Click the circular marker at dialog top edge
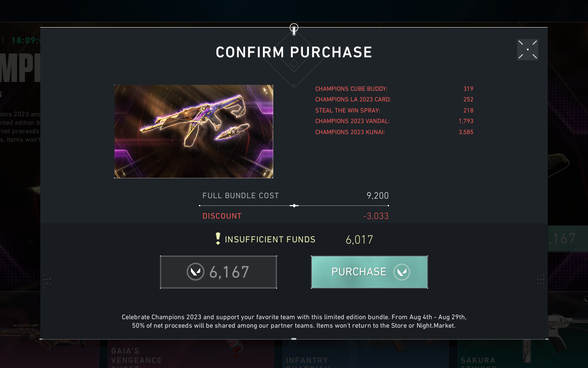The image size is (588, 368). [x=294, y=28]
